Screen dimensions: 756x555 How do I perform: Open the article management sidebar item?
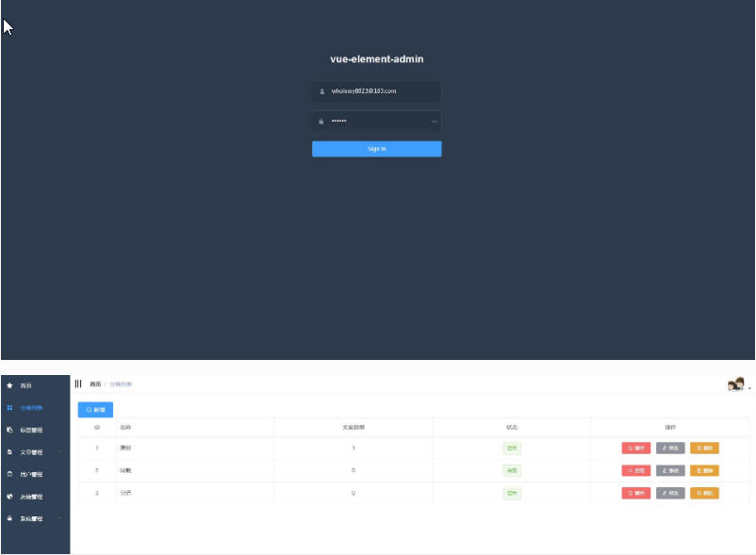tap(35, 452)
